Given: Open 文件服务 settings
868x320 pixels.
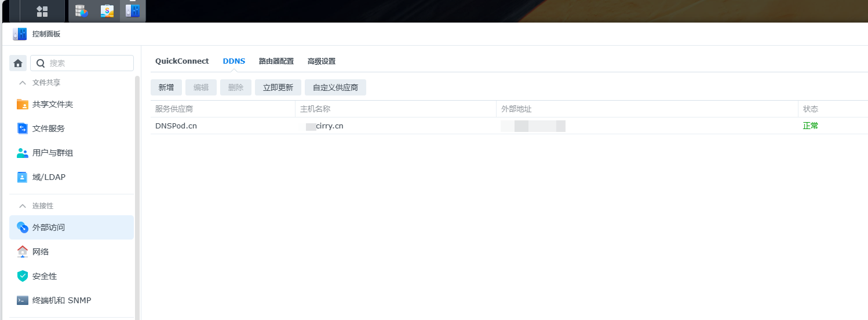Looking at the screenshot, I should [49, 128].
